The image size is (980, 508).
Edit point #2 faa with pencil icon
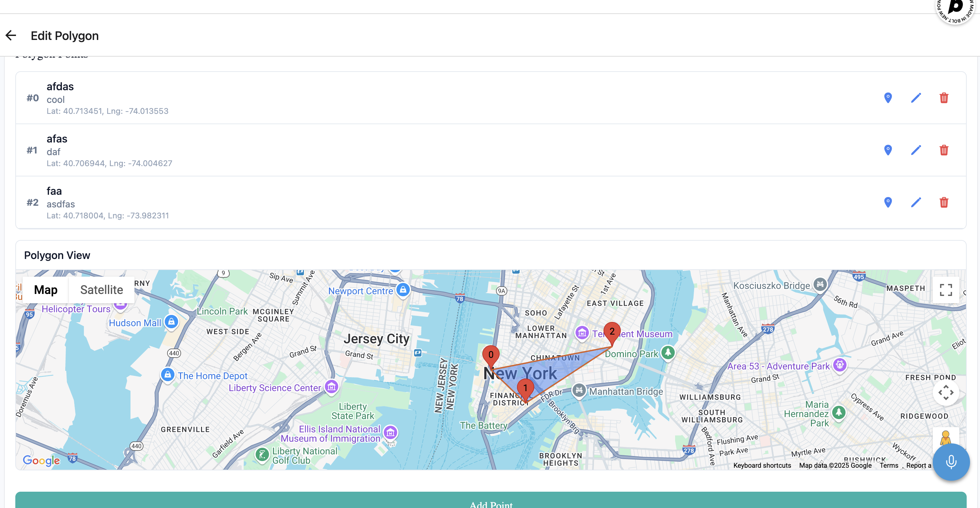(916, 202)
